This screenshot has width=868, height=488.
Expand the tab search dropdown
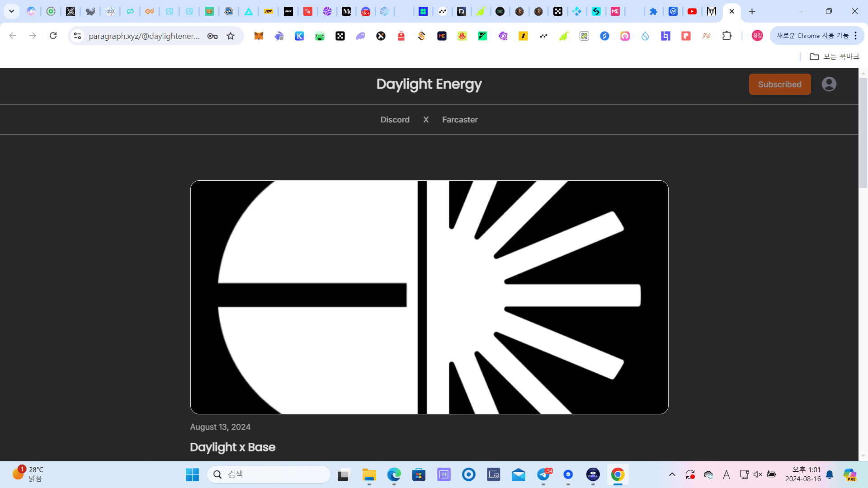tap(11, 11)
